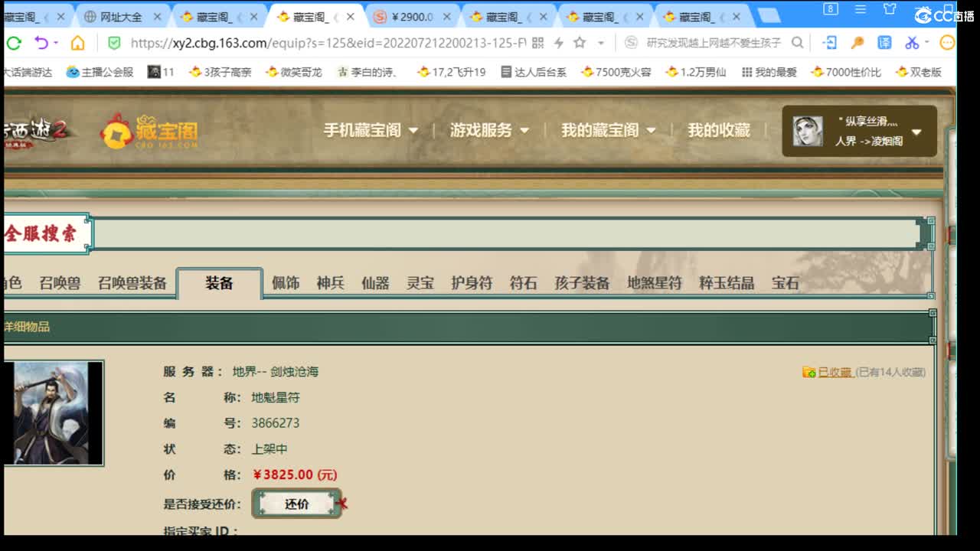Go to the browser home page icon
This screenshot has height=551, width=980.
77,43
